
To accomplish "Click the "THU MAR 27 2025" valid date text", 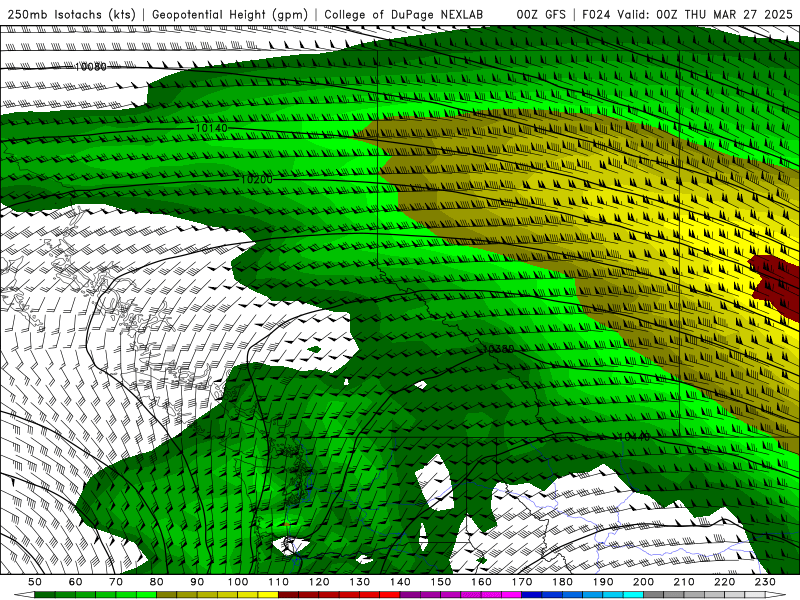I will tap(738, 15).
